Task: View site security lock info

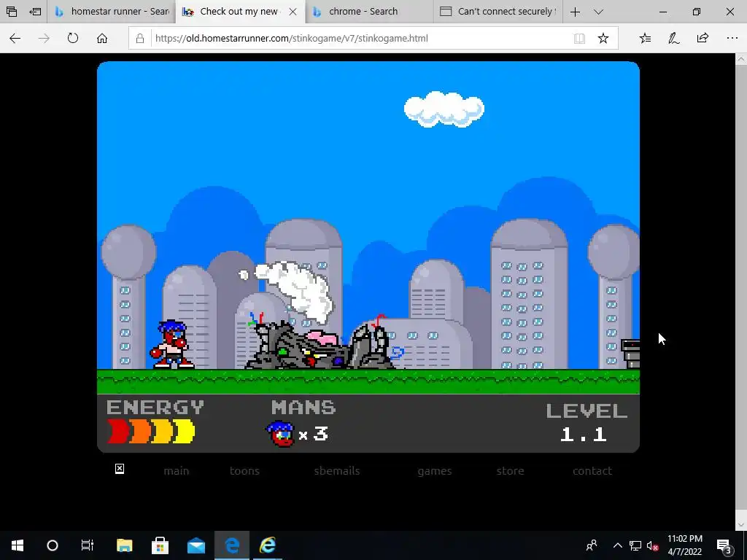Action: point(140,38)
